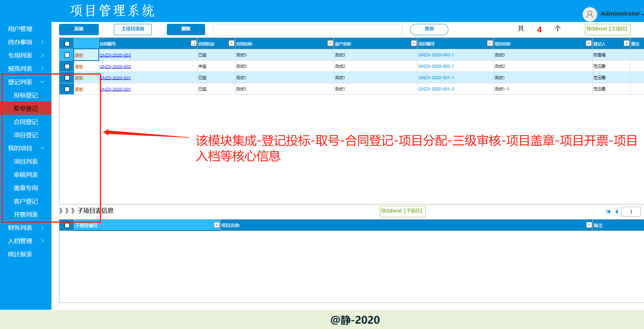Open the 合同名称 column filter dropdown

pos(330,44)
